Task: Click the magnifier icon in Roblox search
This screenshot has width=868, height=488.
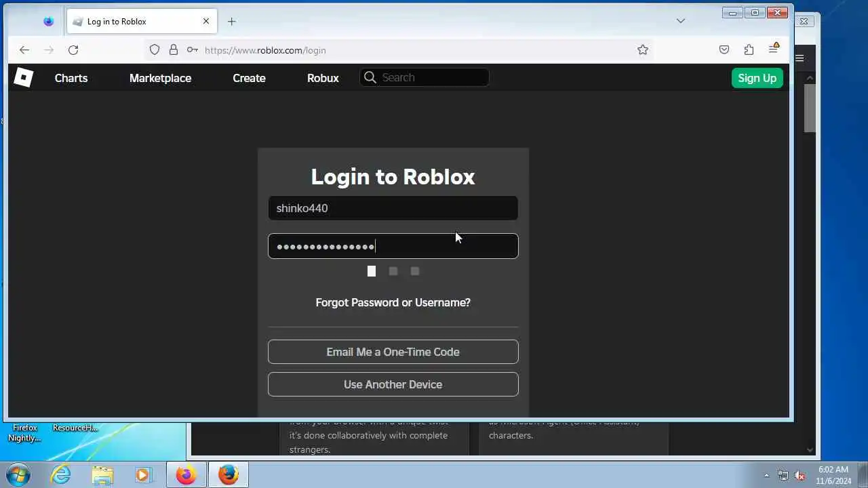Action: [370, 77]
